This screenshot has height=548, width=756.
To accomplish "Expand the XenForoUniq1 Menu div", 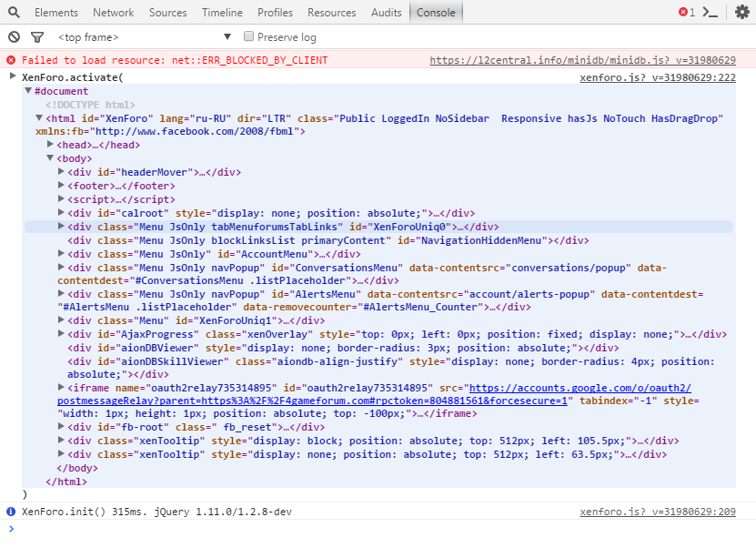I will (x=61, y=320).
